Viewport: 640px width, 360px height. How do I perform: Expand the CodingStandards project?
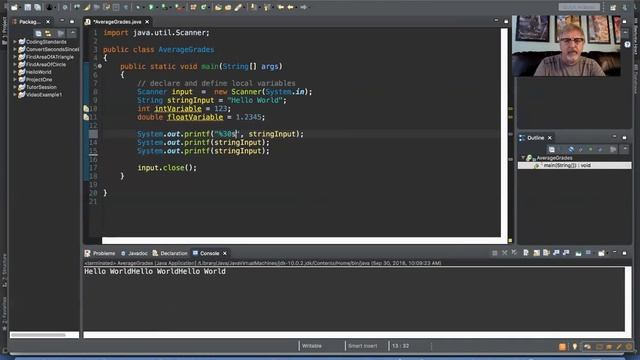15,42
